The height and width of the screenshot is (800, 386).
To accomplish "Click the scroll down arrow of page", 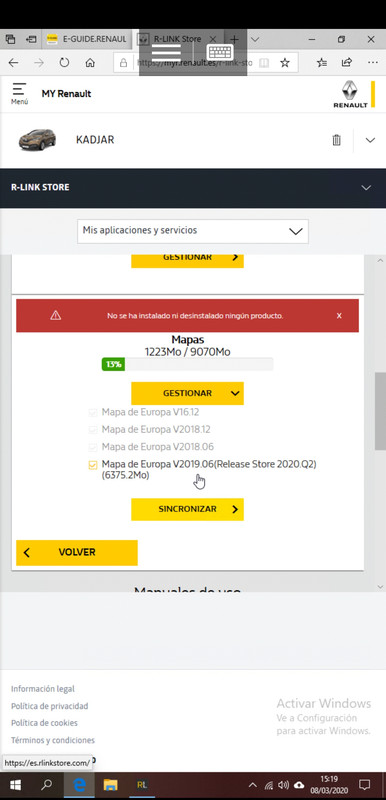I will click(380, 587).
